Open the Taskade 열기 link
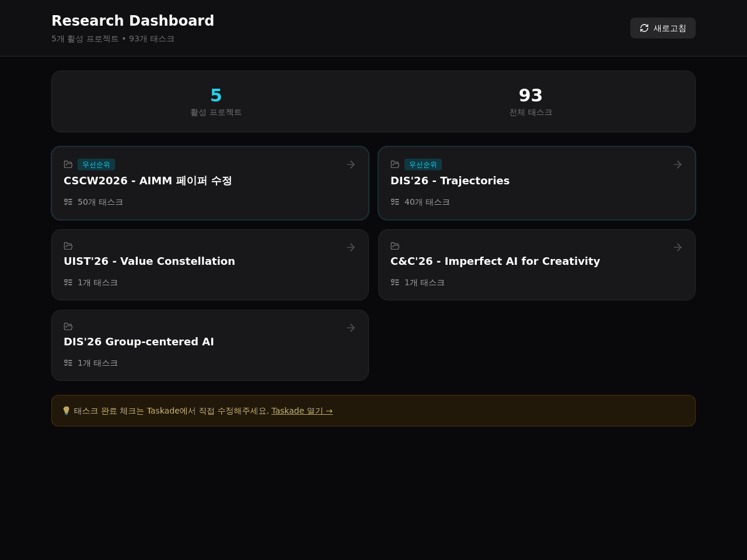Screen dimensions: 747x560 [x=302, y=411]
